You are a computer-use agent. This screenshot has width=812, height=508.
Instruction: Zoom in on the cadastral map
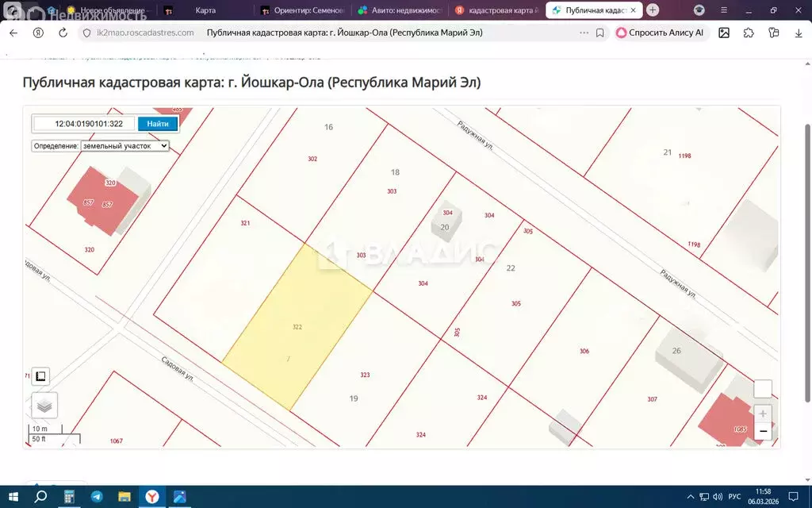coord(762,414)
